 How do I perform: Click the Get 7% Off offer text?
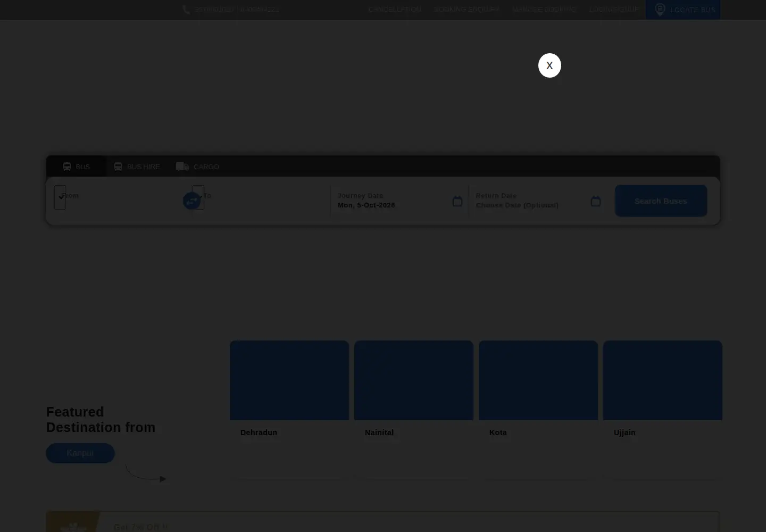pyautogui.click(x=140, y=527)
